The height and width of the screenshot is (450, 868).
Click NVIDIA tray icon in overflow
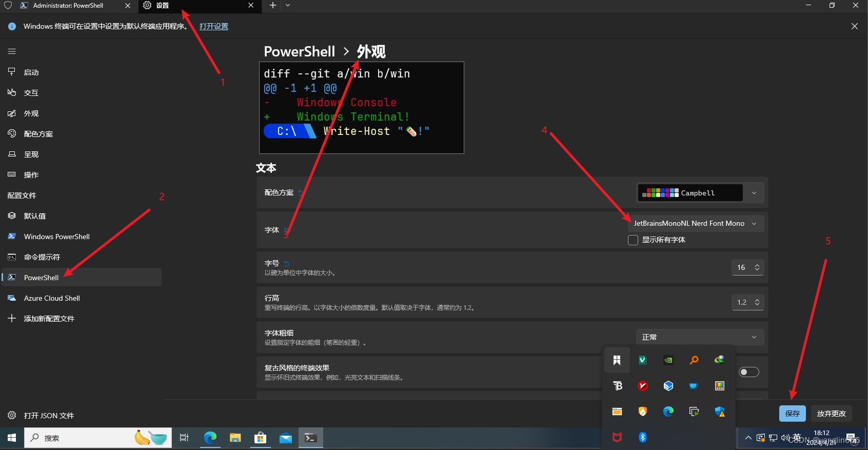coord(668,360)
